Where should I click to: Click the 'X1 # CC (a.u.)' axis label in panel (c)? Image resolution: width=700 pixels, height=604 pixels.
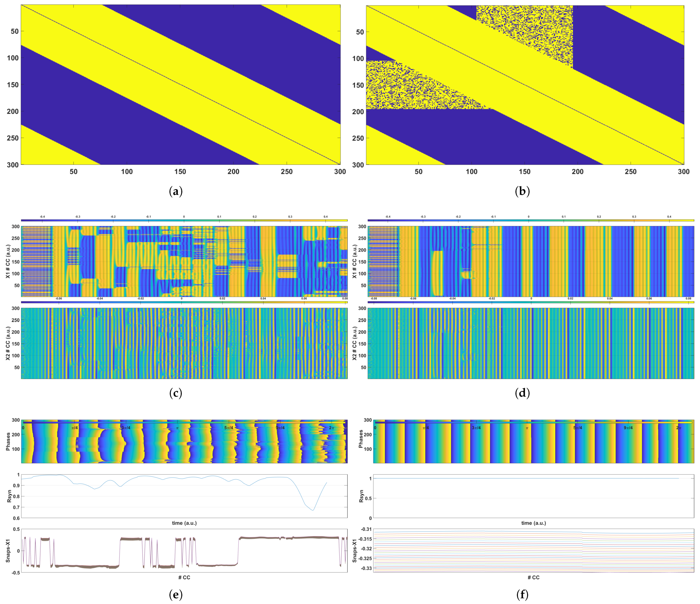point(8,261)
